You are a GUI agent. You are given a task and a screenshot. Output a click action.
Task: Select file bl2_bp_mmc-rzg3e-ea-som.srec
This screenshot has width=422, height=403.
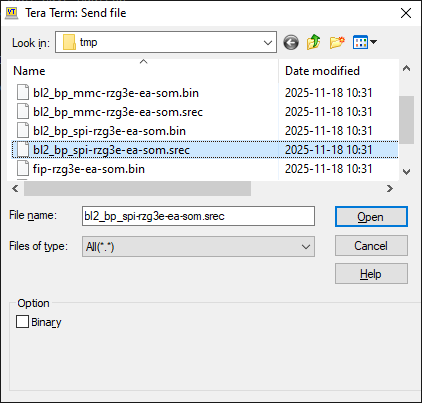pos(118,112)
